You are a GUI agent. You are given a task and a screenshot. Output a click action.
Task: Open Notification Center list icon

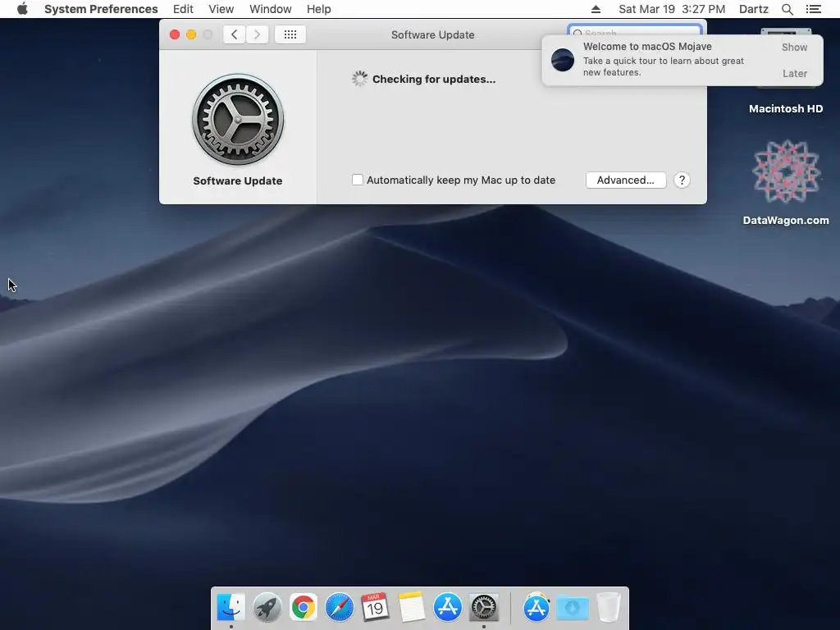click(813, 9)
